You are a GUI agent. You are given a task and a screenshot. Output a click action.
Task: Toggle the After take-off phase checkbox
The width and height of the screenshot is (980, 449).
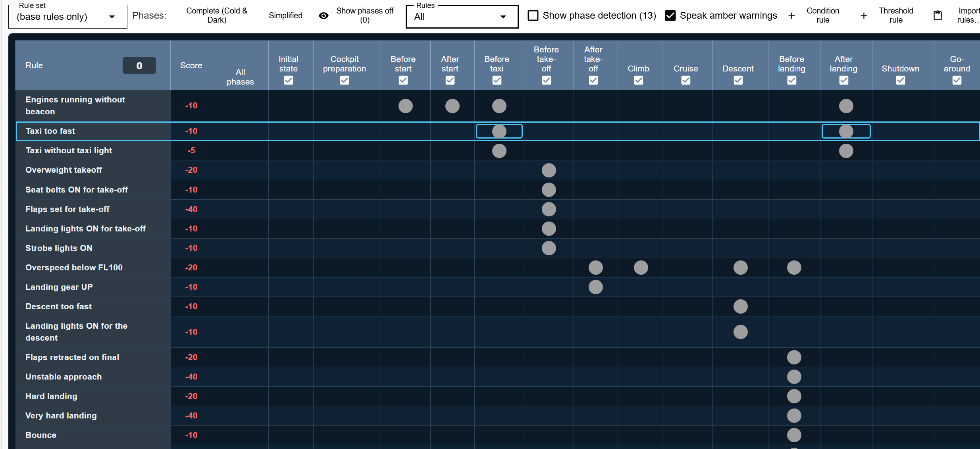coord(593,80)
